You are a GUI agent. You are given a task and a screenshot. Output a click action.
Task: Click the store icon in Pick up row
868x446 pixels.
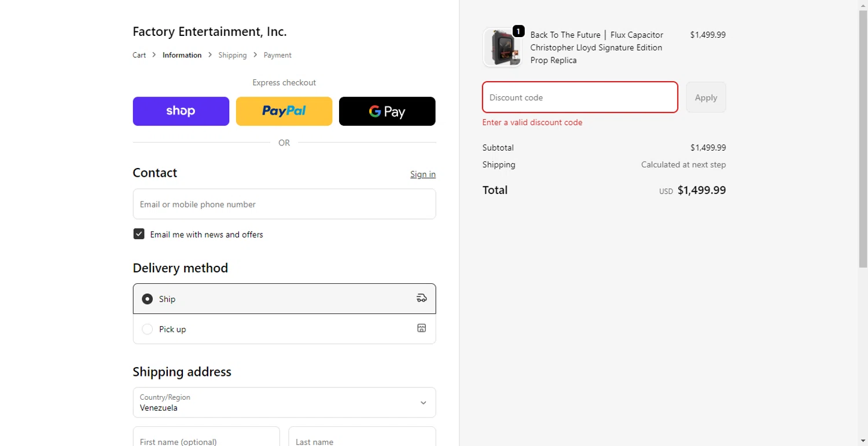(421, 328)
